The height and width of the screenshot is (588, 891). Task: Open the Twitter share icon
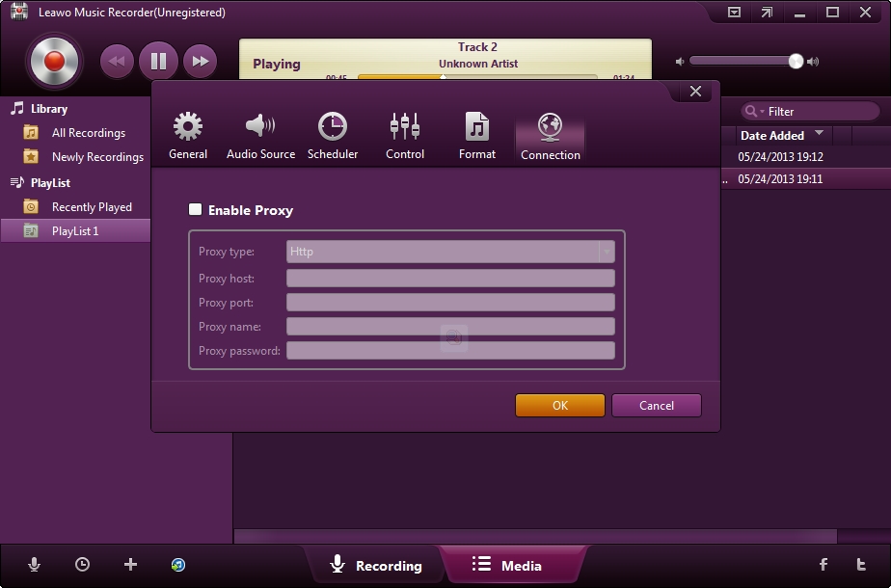861,564
